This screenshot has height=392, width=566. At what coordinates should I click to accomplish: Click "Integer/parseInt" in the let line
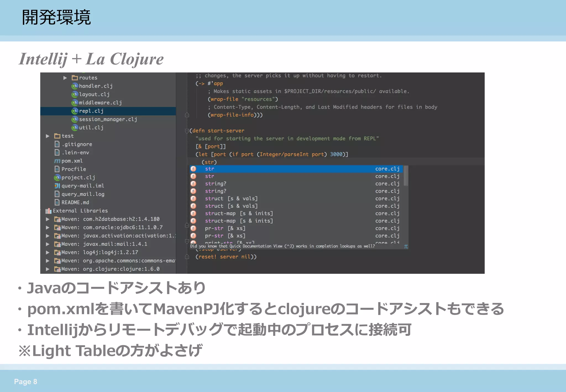284,154
